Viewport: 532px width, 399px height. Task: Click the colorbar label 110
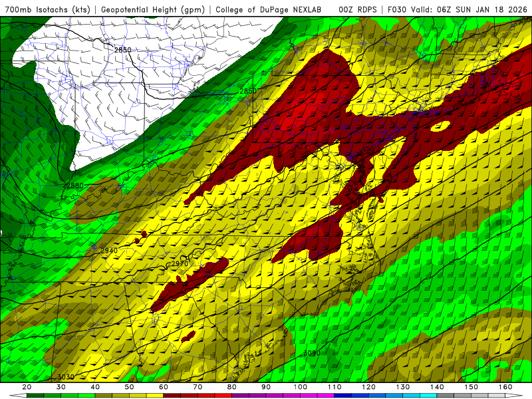[334, 387]
